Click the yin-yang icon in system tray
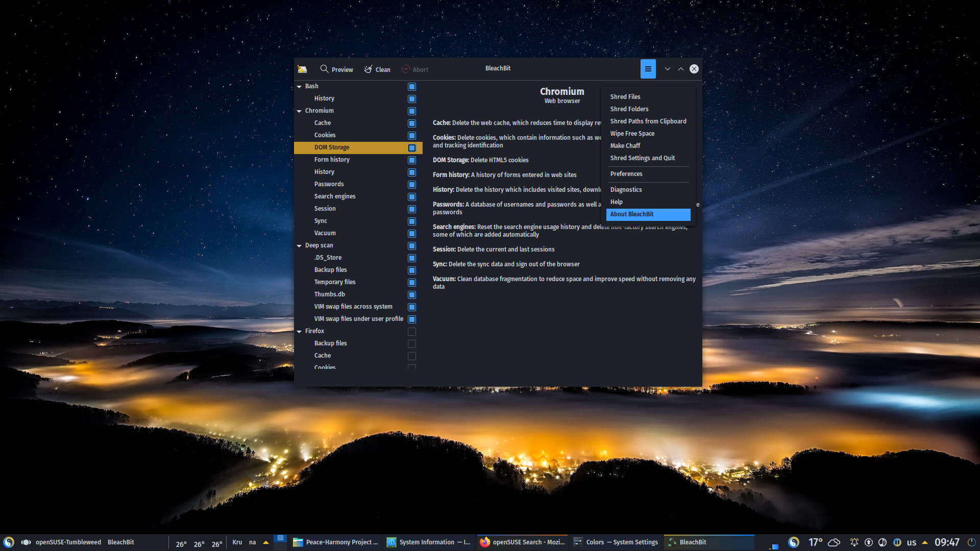 pos(793,542)
